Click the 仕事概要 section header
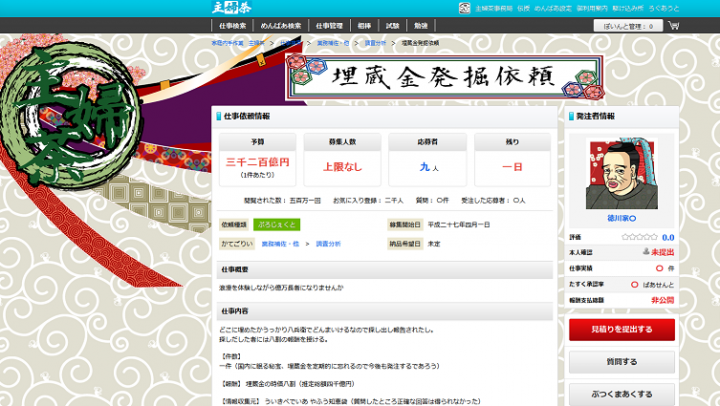This screenshot has height=406, width=720. point(385,270)
